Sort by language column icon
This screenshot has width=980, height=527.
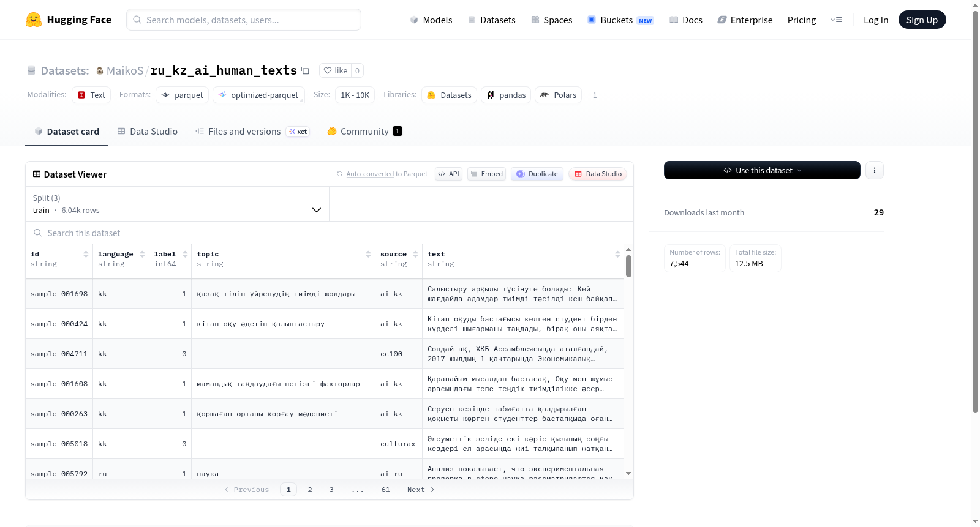(142, 254)
